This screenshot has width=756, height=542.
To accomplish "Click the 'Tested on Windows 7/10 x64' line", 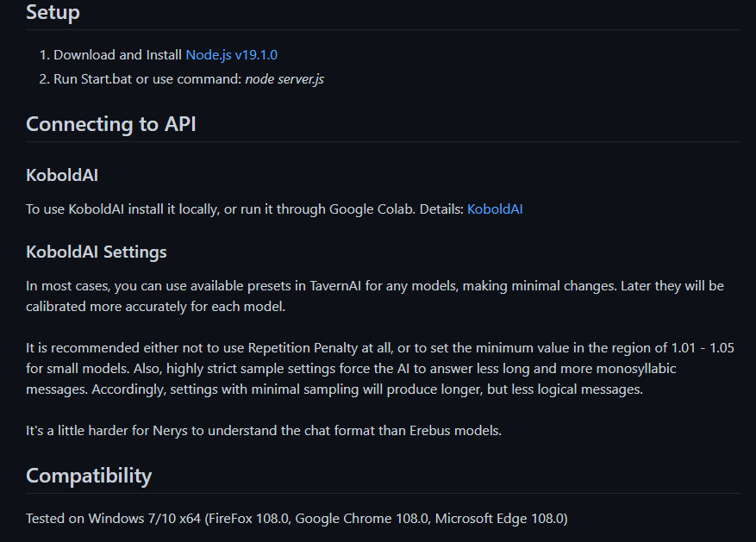I will click(297, 519).
